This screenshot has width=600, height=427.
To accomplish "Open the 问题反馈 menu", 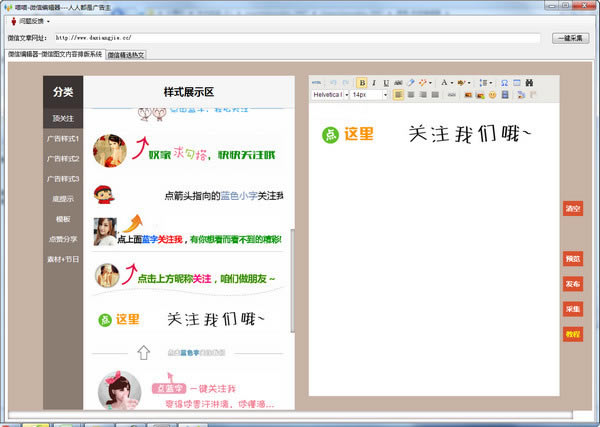I will point(32,20).
